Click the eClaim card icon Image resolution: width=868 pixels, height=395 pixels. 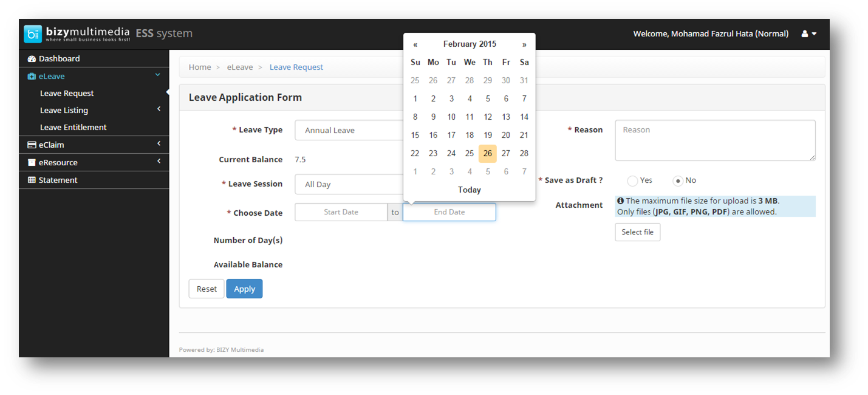(x=32, y=145)
